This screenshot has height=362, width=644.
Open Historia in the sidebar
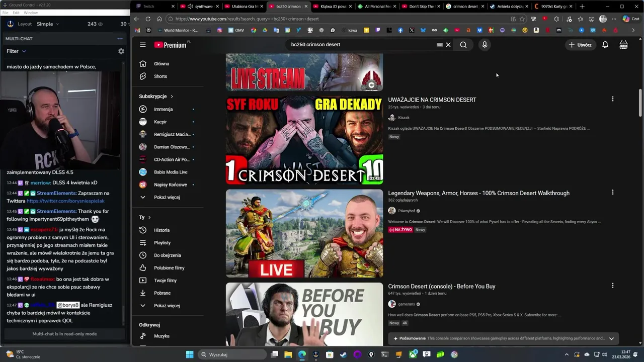click(x=162, y=230)
